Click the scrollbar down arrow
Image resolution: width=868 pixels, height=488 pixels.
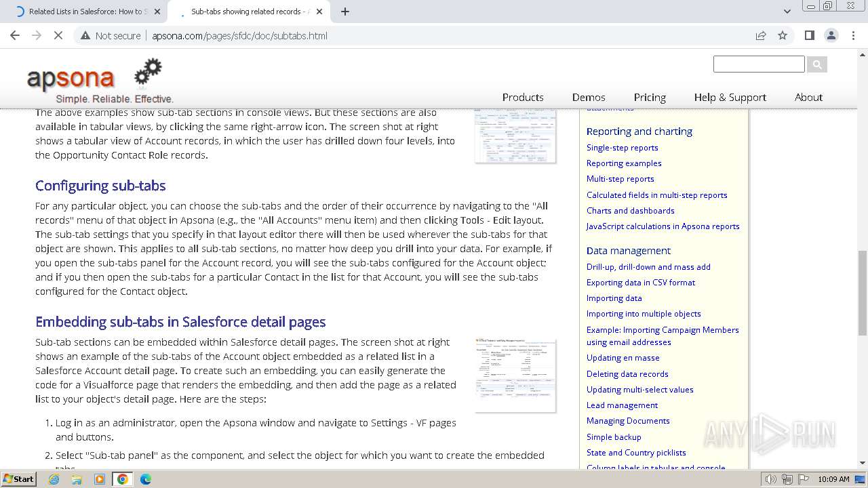click(x=863, y=463)
